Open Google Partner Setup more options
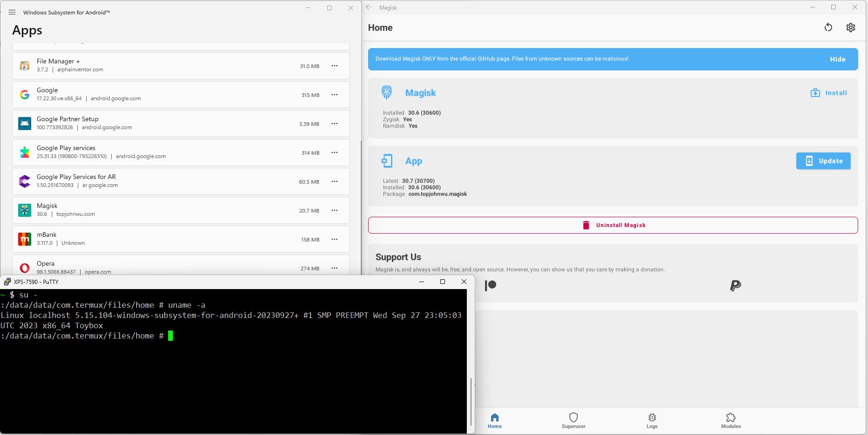The width and height of the screenshot is (868, 435). coord(335,124)
